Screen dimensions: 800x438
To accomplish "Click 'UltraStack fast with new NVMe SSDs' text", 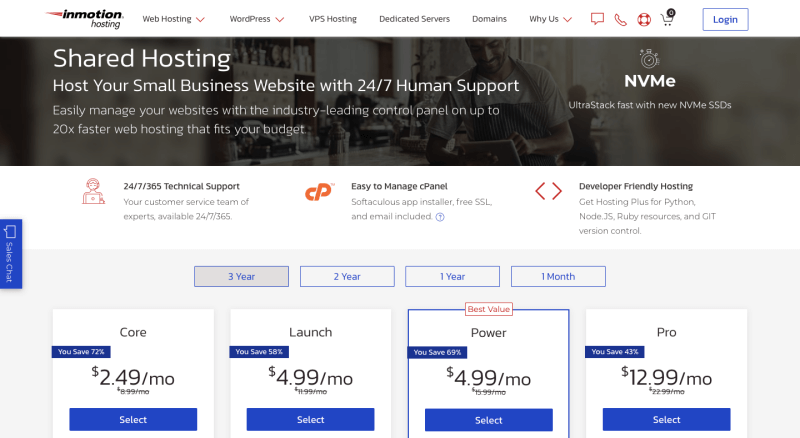I will [x=649, y=105].
